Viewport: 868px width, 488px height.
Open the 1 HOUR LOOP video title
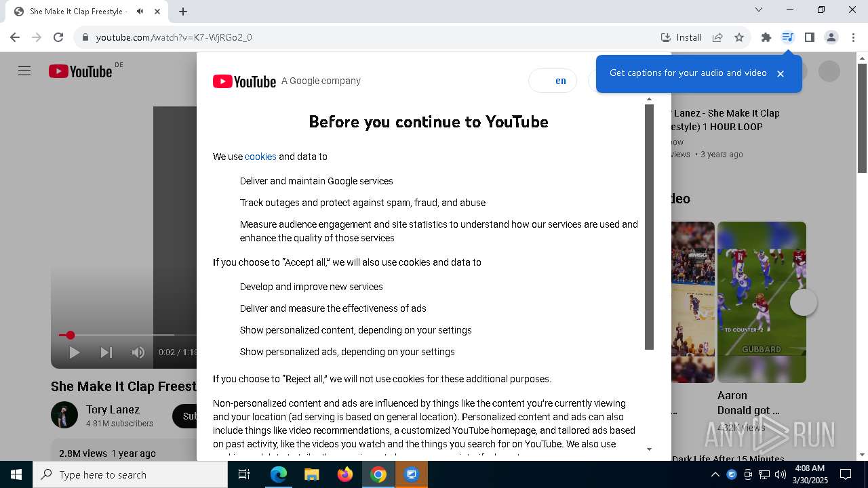pos(726,120)
